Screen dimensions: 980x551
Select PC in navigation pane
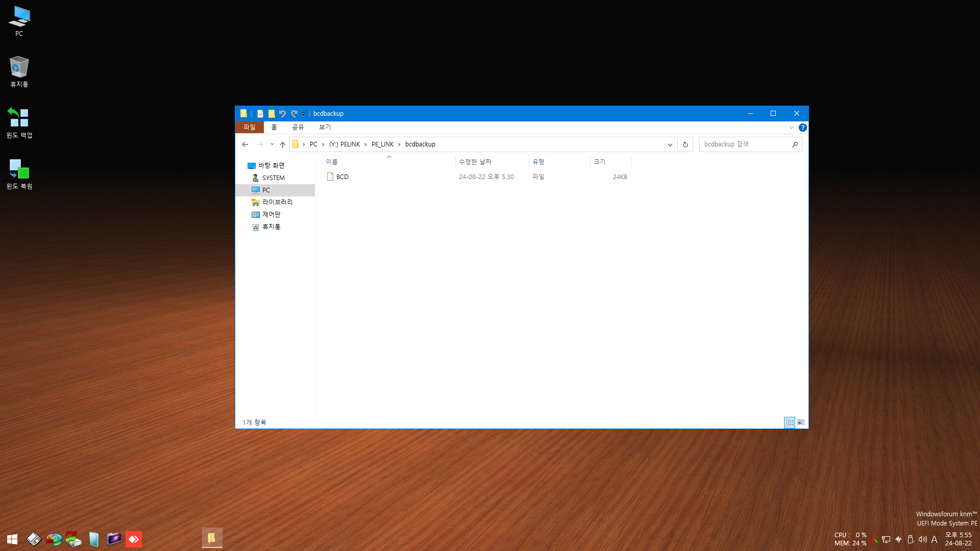276,190
